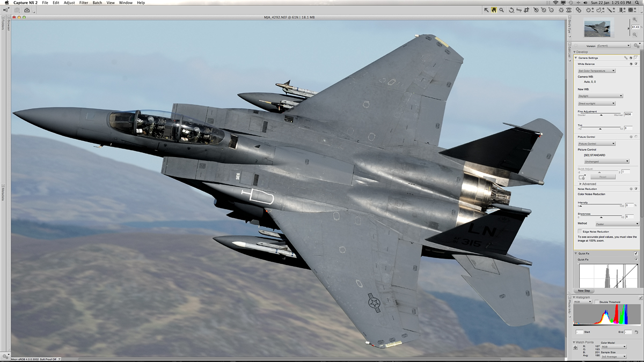
Task: Select the Color Control Point tool
Action: tap(561, 10)
